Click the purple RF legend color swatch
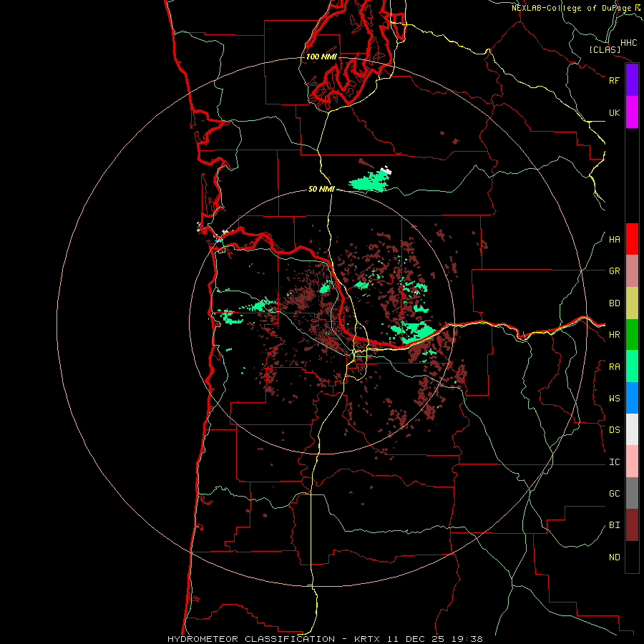Screen dimensions: 644x644 tap(632, 80)
